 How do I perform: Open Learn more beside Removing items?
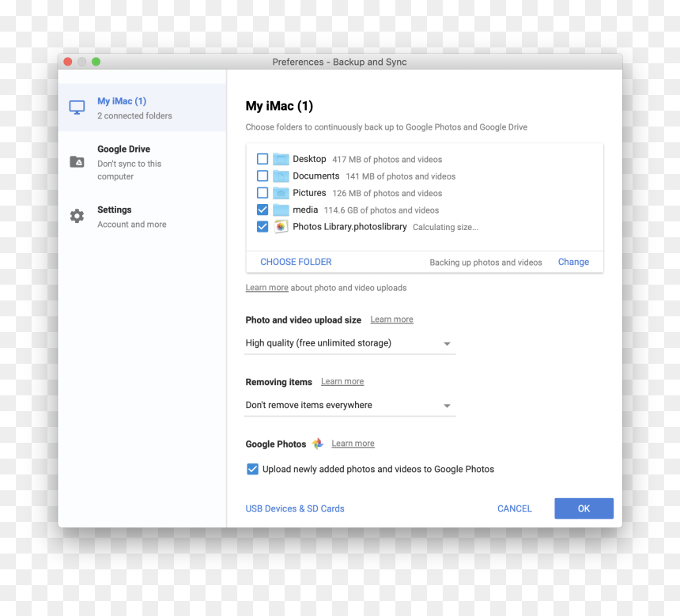(x=342, y=381)
